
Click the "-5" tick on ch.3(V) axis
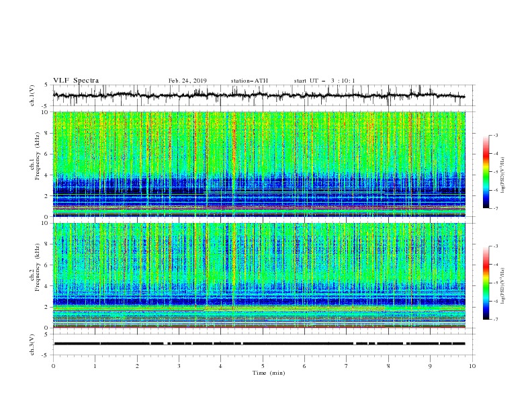(46, 355)
